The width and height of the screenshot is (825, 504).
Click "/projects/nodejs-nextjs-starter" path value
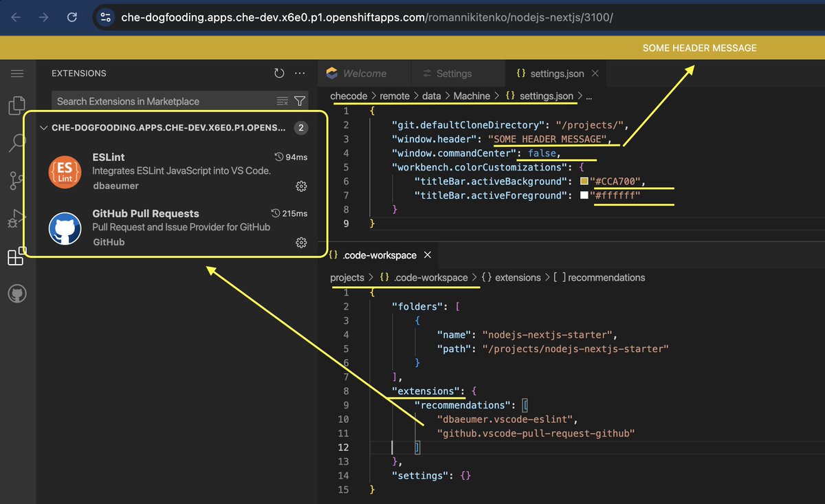575,349
